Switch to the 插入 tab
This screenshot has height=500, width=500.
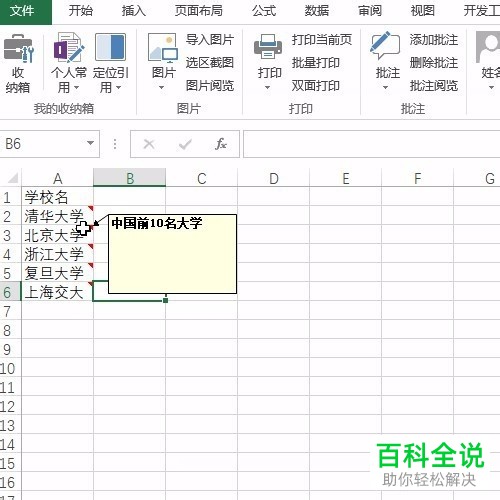[x=134, y=11]
